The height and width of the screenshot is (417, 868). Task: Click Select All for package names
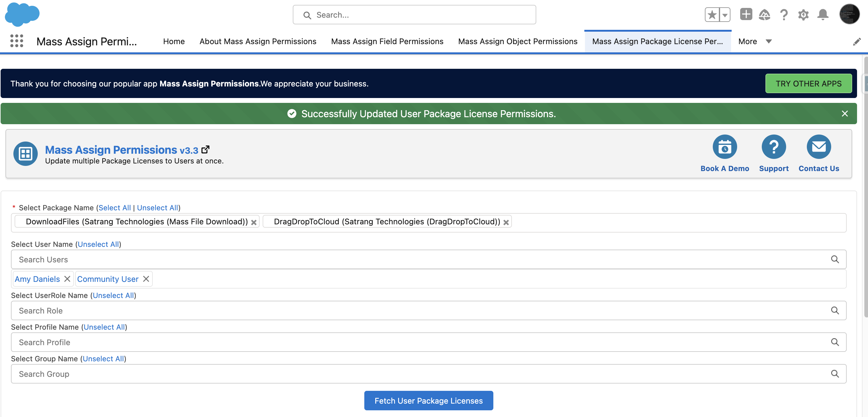pyautogui.click(x=114, y=208)
